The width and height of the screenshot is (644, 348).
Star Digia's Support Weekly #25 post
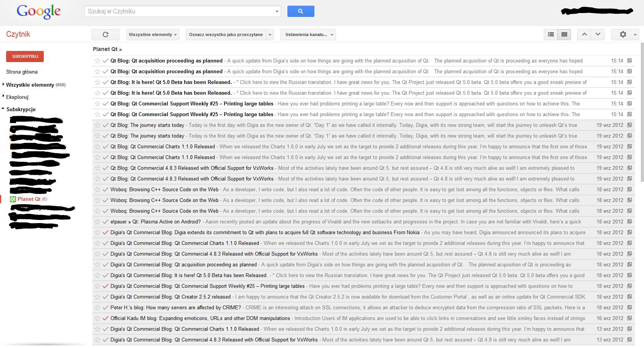97,286
